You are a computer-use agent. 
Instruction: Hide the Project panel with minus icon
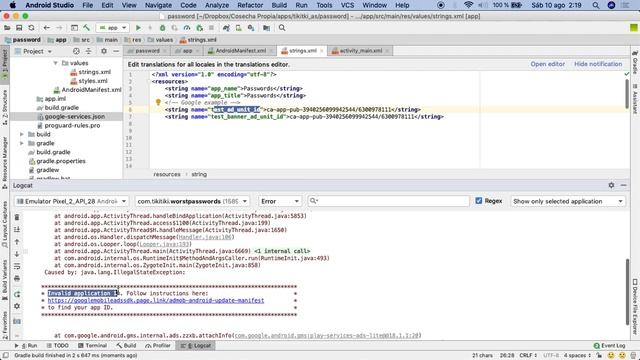tap(116, 51)
